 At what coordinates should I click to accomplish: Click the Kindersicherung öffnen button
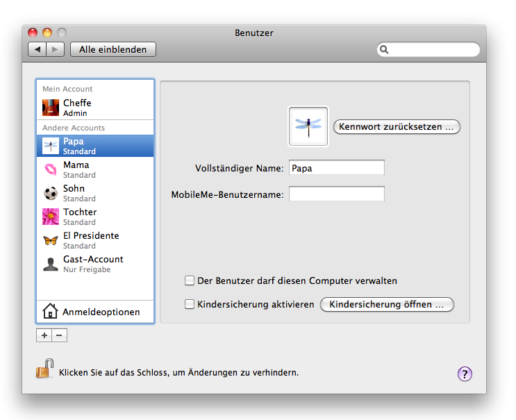point(387,304)
